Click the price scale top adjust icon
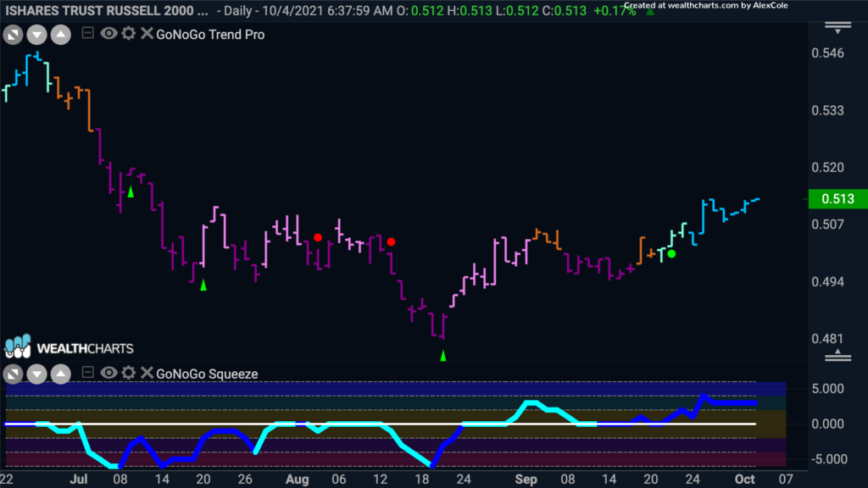The image size is (868, 488). [837, 28]
